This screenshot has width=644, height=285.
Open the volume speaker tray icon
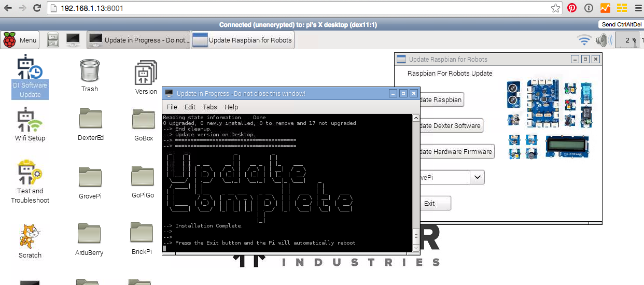coord(604,40)
